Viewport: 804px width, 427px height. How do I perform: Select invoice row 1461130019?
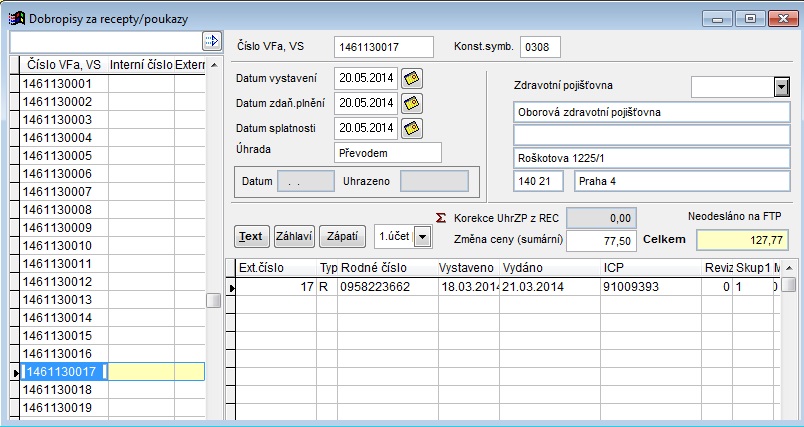point(112,408)
